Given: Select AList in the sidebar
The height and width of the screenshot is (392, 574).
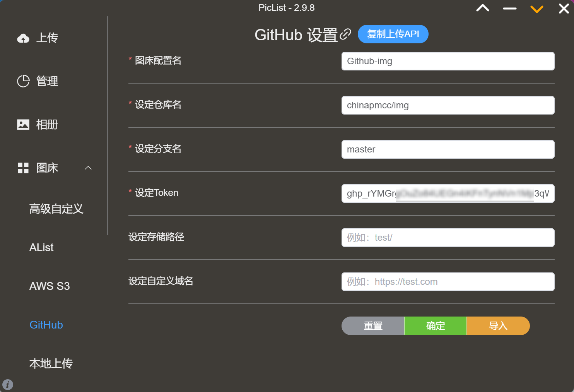Looking at the screenshot, I should pyautogui.click(x=41, y=248).
